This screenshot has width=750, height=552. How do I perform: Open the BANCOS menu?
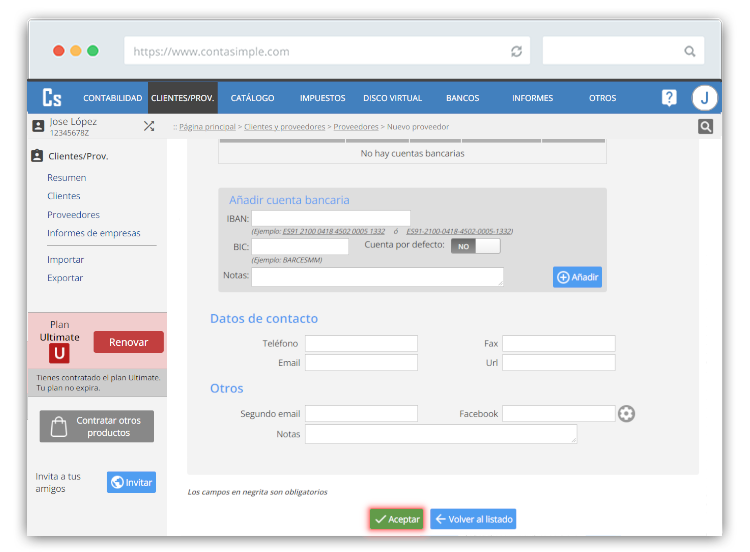coord(463,98)
